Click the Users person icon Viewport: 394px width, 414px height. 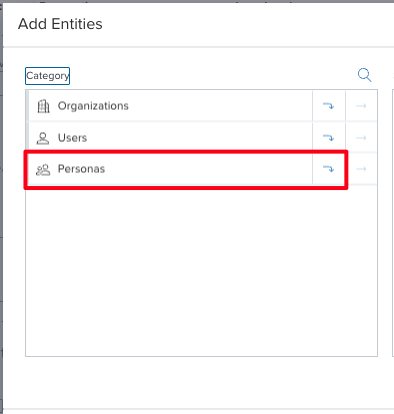click(x=43, y=138)
